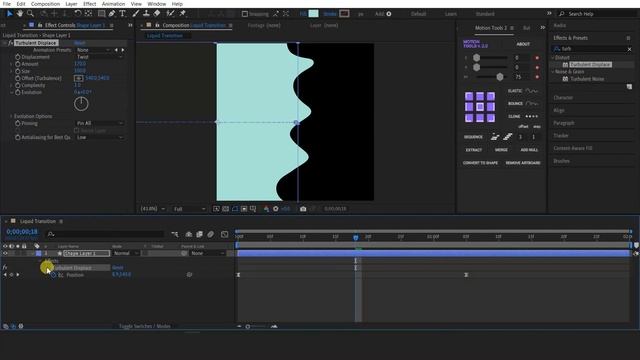This screenshot has width=640, height=360.
Task: Toggle fx switch on timeline effect row
Action: coord(5,268)
